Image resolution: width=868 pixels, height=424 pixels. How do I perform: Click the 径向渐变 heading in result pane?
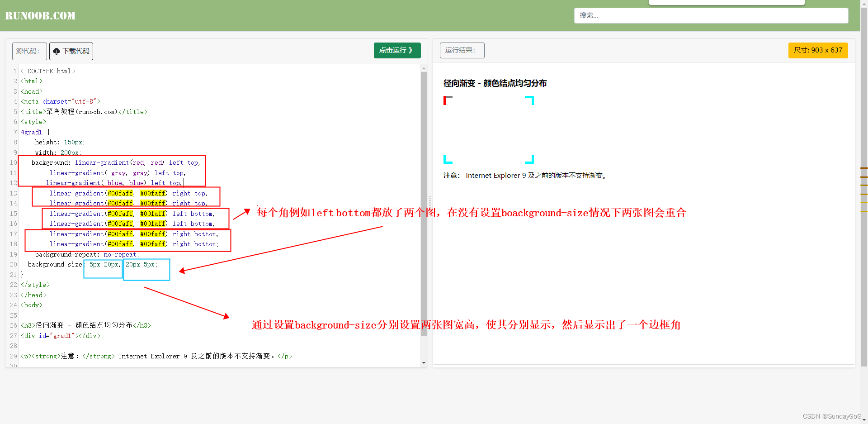tap(495, 83)
